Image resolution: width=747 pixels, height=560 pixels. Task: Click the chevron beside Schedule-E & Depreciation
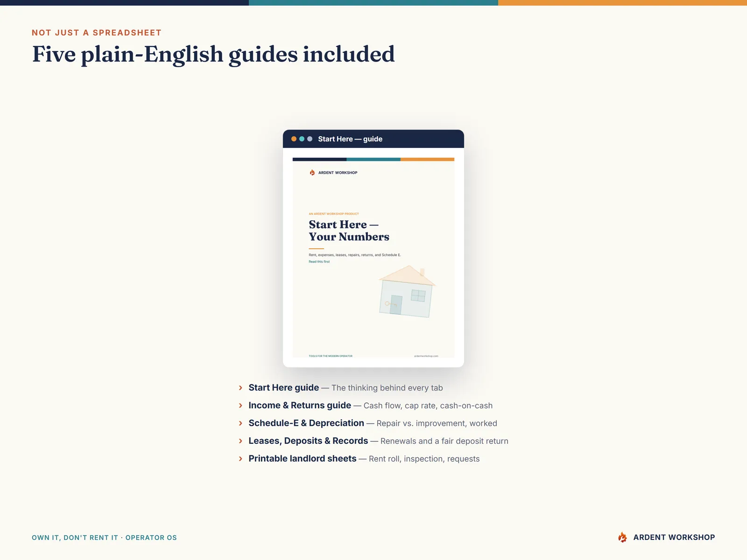click(240, 423)
